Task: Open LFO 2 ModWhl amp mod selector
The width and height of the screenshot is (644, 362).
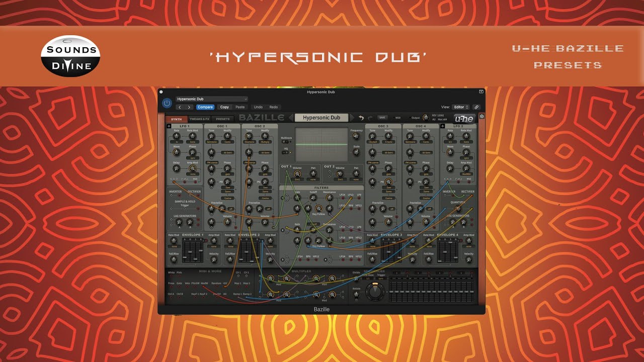Action: 466,173
